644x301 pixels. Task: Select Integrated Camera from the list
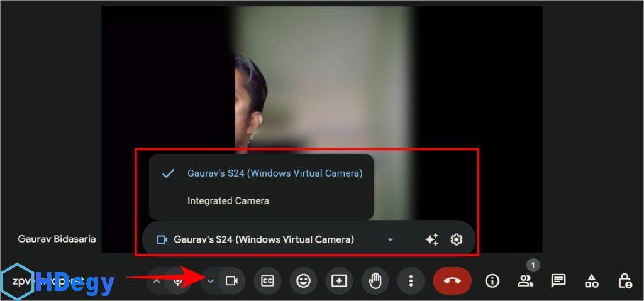[x=228, y=201]
